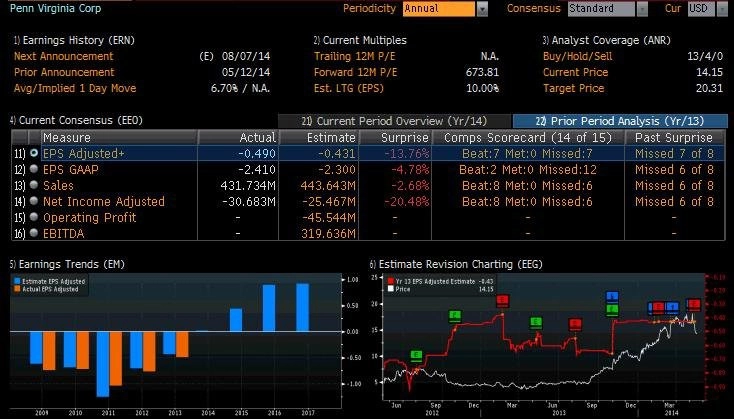Click the Buy/Hold/Sell value 13/4/0

(705, 56)
